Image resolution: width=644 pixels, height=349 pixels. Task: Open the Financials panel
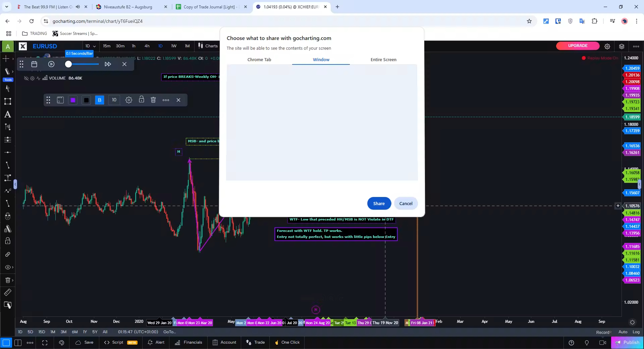[188, 343]
